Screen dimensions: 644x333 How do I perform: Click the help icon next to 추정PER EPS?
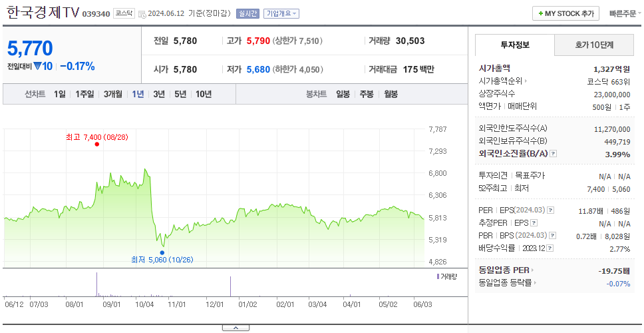click(x=534, y=223)
